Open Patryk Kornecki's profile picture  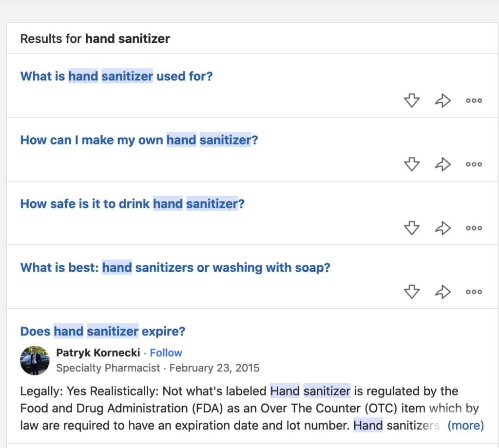point(35,360)
